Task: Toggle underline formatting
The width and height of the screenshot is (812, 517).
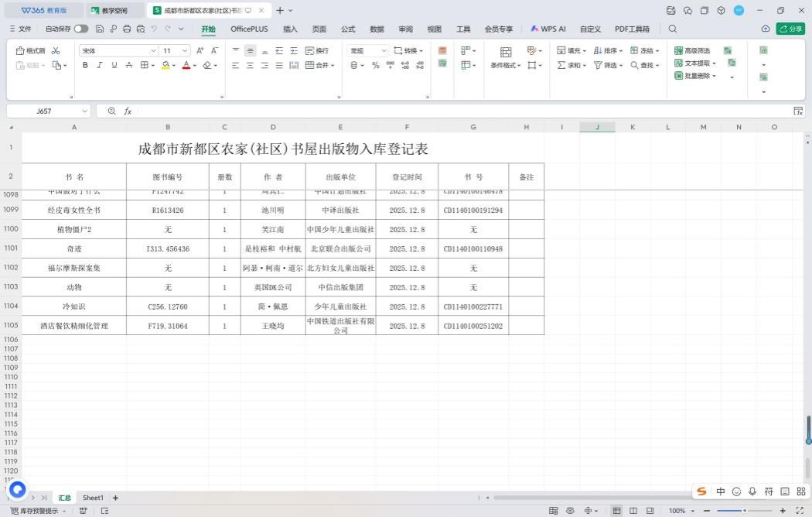Action: 114,66
